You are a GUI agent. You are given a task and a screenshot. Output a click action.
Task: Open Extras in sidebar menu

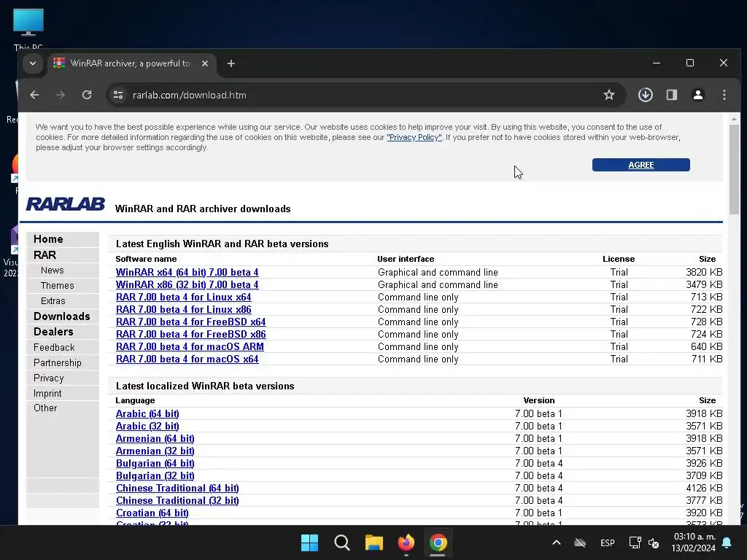pyautogui.click(x=53, y=301)
